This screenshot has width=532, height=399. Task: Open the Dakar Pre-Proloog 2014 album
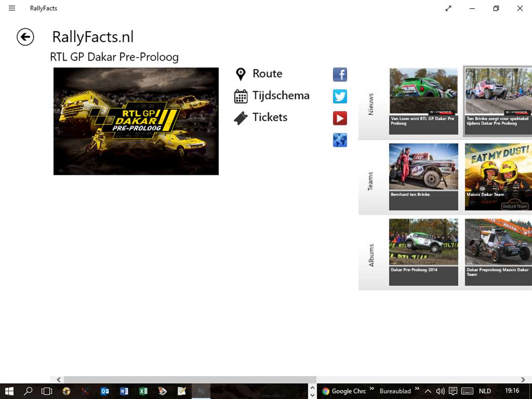pyautogui.click(x=424, y=252)
